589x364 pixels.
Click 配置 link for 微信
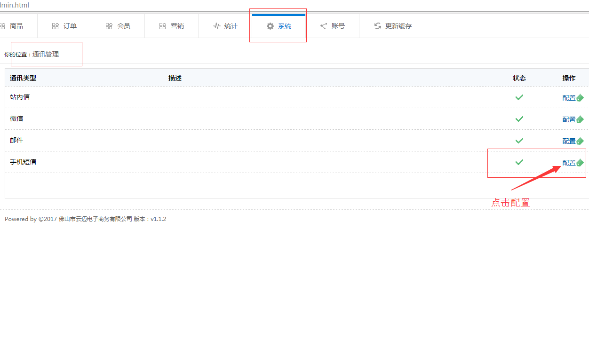pyautogui.click(x=569, y=119)
